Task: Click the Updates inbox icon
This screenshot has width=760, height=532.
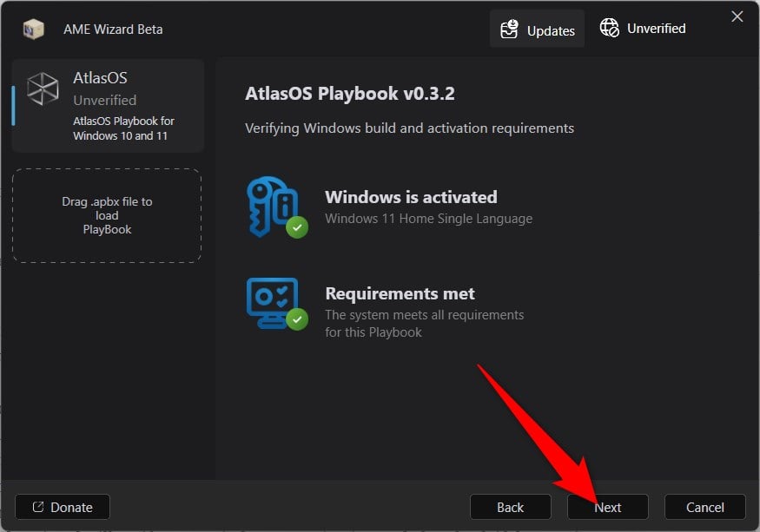Action: [x=509, y=30]
